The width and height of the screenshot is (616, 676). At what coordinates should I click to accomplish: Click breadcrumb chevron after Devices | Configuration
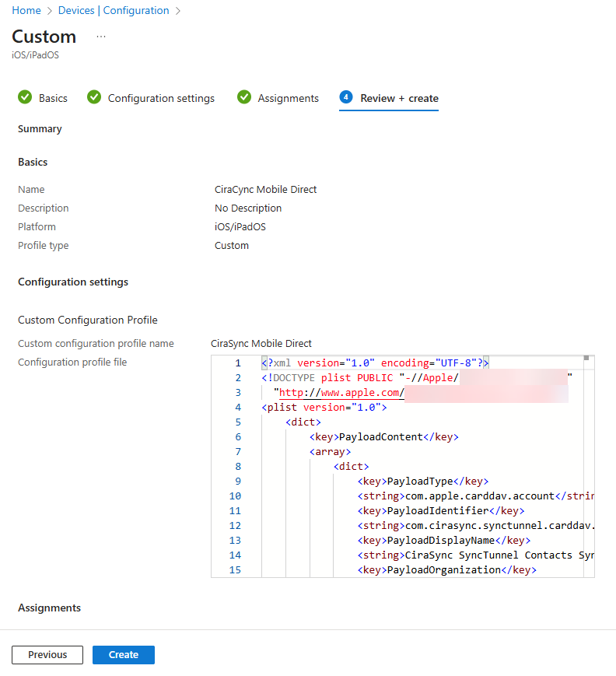(x=177, y=11)
